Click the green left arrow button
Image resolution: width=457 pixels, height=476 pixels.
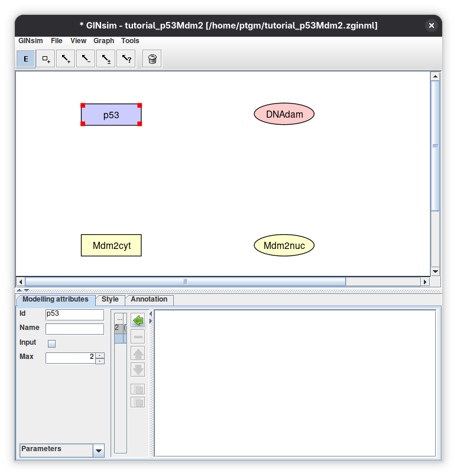pos(138,320)
